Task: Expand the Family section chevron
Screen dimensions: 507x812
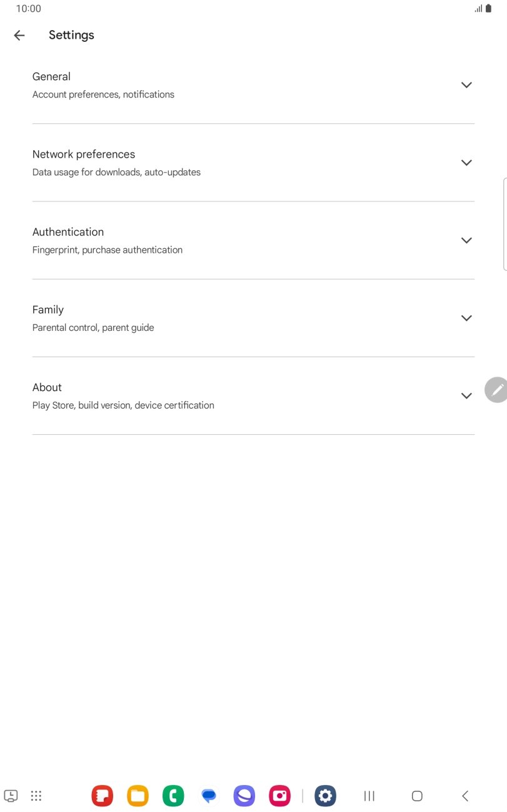Action: pyautogui.click(x=466, y=318)
